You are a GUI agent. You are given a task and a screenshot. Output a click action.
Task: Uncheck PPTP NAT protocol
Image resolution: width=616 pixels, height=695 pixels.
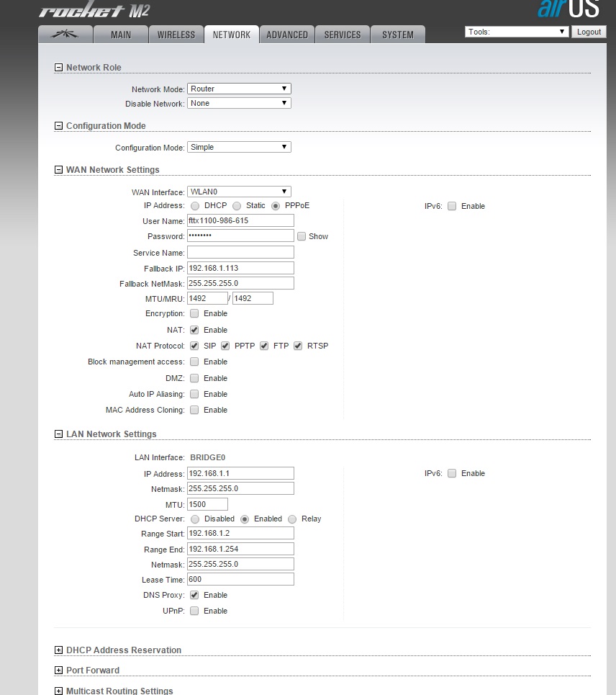(225, 346)
